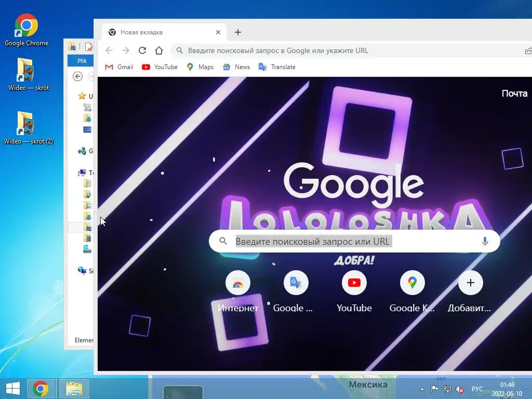Open News bookmark

[x=236, y=67]
